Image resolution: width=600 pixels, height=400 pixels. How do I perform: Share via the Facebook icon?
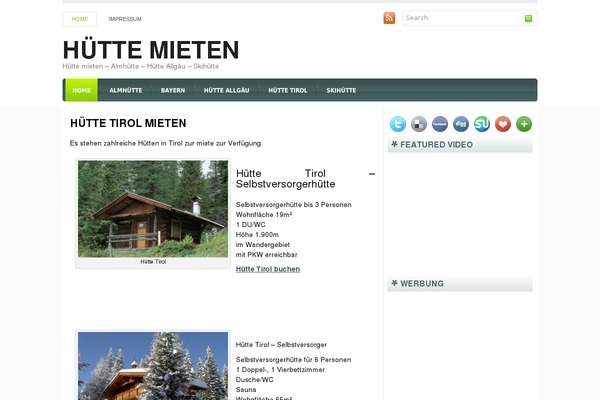(440, 124)
